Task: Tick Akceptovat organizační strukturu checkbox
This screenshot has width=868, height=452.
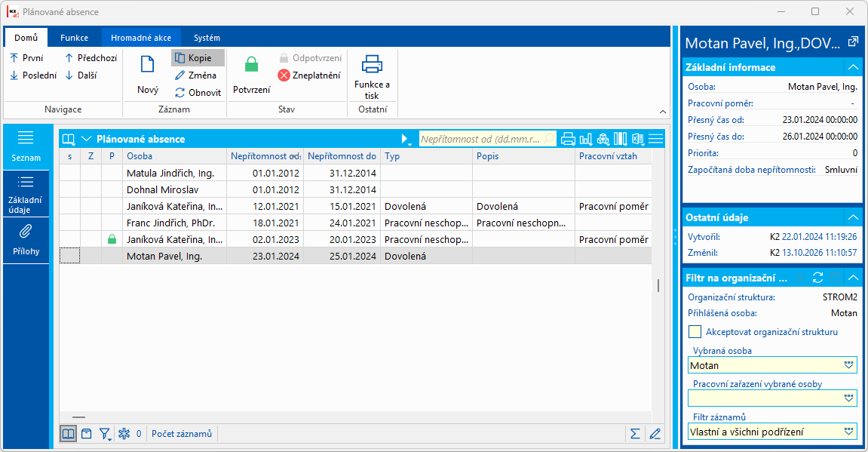Action: click(695, 332)
